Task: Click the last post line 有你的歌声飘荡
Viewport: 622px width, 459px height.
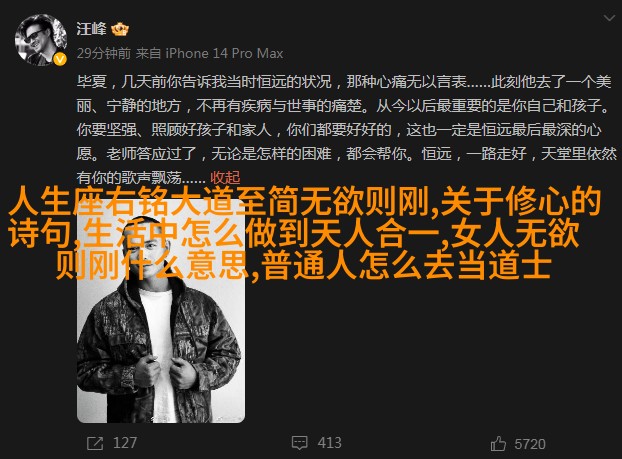Action: pyautogui.click(x=141, y=177)
